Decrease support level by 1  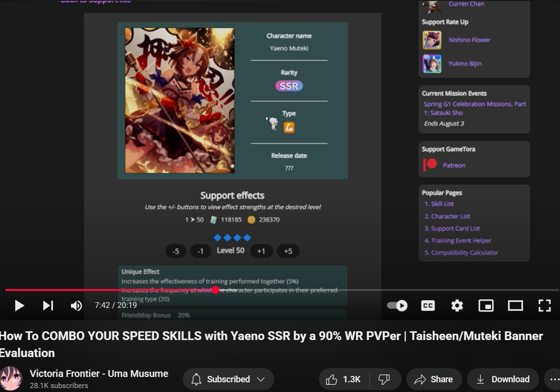pyautogui.click(x=200, y=251)
